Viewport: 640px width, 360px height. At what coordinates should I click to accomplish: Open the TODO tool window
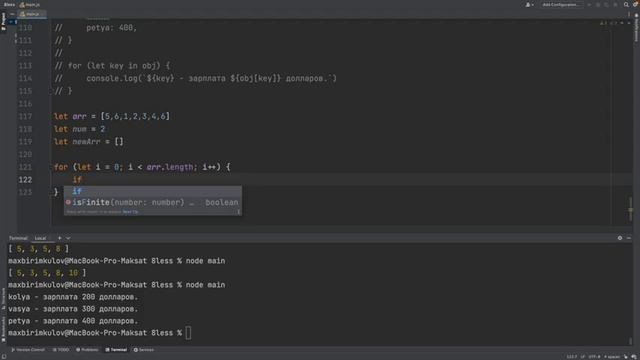(x=61, y=350)
